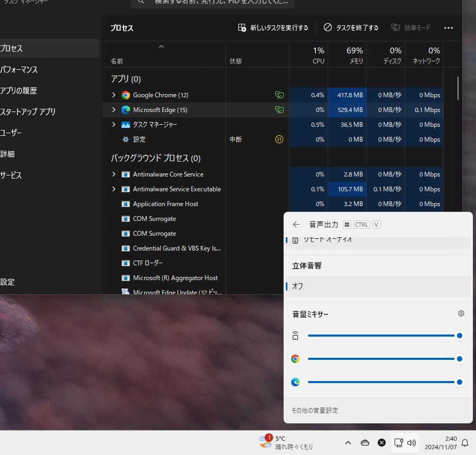Expand Antimalware Service Executable row
The width and height of the screenshot is (476, 455).
click(x=114, y=189)
